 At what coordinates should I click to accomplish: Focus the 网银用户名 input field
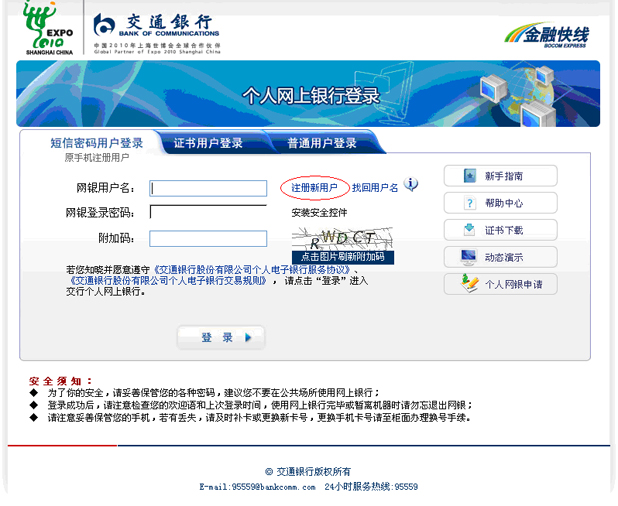tap(208, 188)
